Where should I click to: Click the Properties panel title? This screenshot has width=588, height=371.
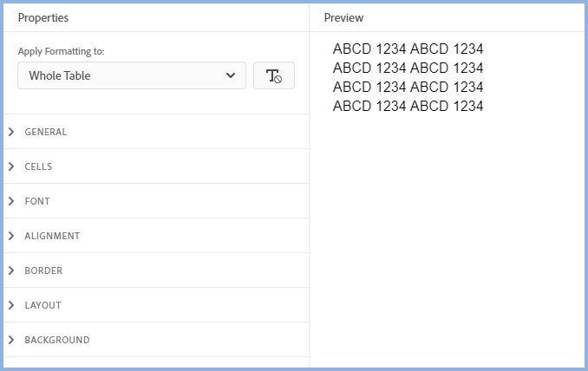43,17
